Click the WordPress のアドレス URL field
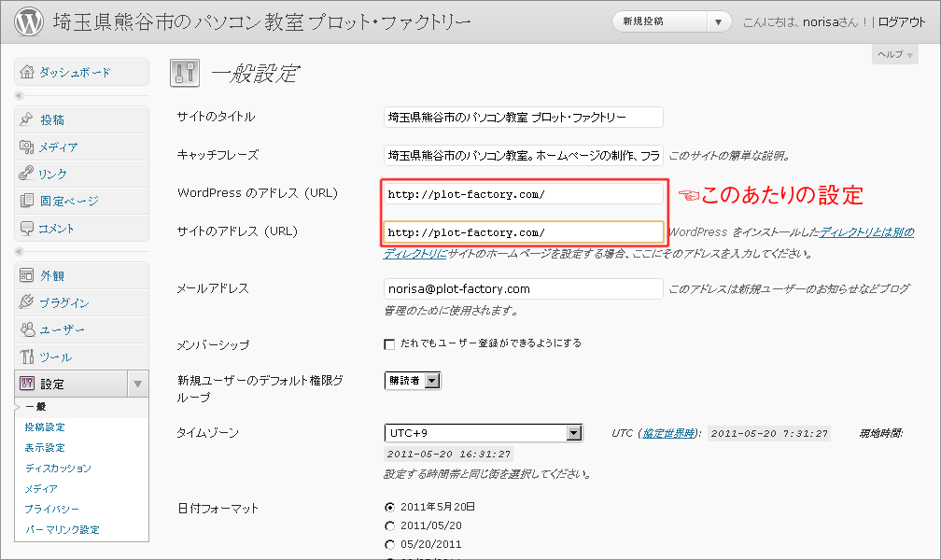Image resolution: width=941 pixels, height=560 pixels. 524,194
